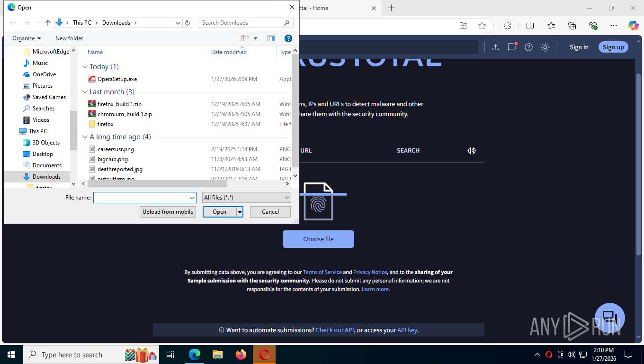Collapse the Today group
This screenshot has height=364, width=644.
pyautogui.click(x=85, y=67)
